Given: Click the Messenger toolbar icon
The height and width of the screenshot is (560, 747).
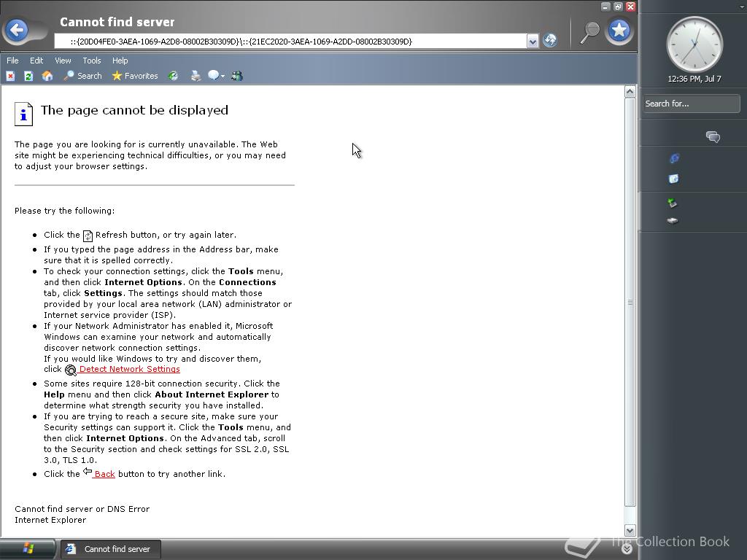Looking at the screenshot, I should click(x=237, y=76).
